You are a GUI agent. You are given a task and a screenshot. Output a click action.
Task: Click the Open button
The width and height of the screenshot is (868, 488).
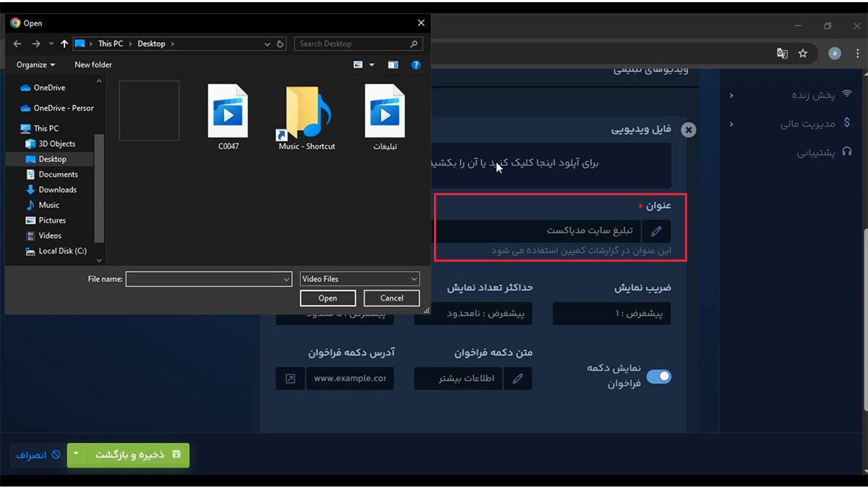pyautogui.click(x=328, y=298)
